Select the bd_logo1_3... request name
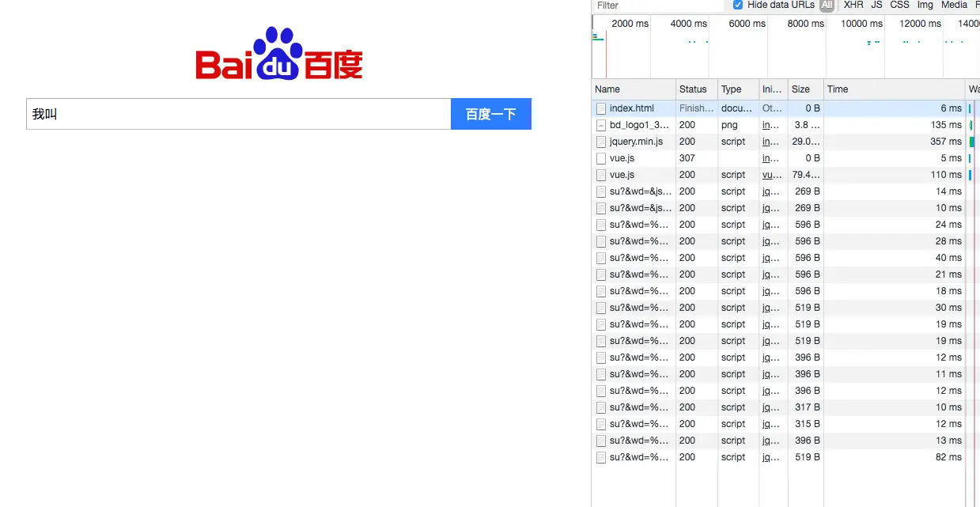Viewport: 980px width, 507px height. [x=641, y=125]
